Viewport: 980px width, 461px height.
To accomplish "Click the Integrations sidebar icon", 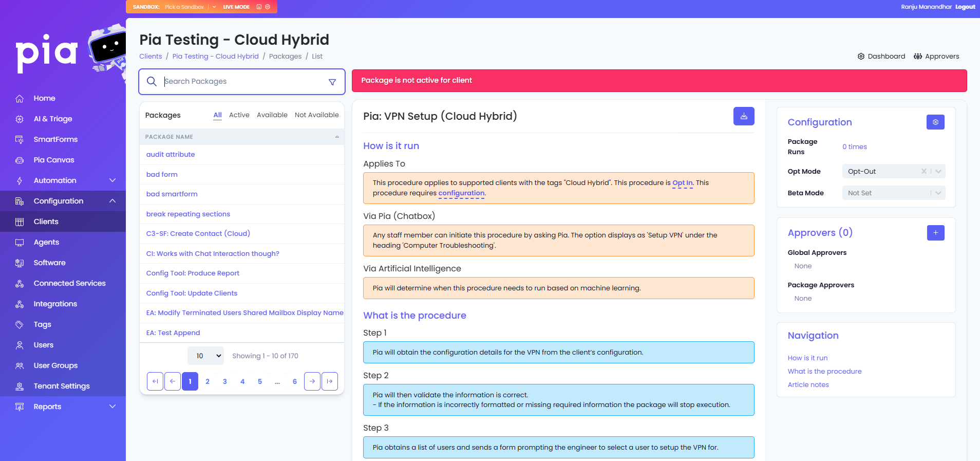I will click(x=20, y=304).
